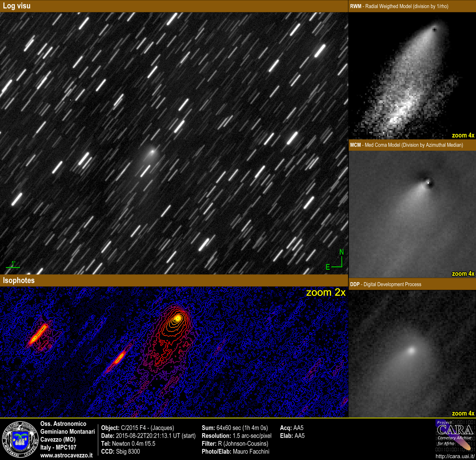Click the dark nucleus spot in RWM image
The width and height of the screenshot is (476, 460).
pyautogui.click(x=434, y=30)
